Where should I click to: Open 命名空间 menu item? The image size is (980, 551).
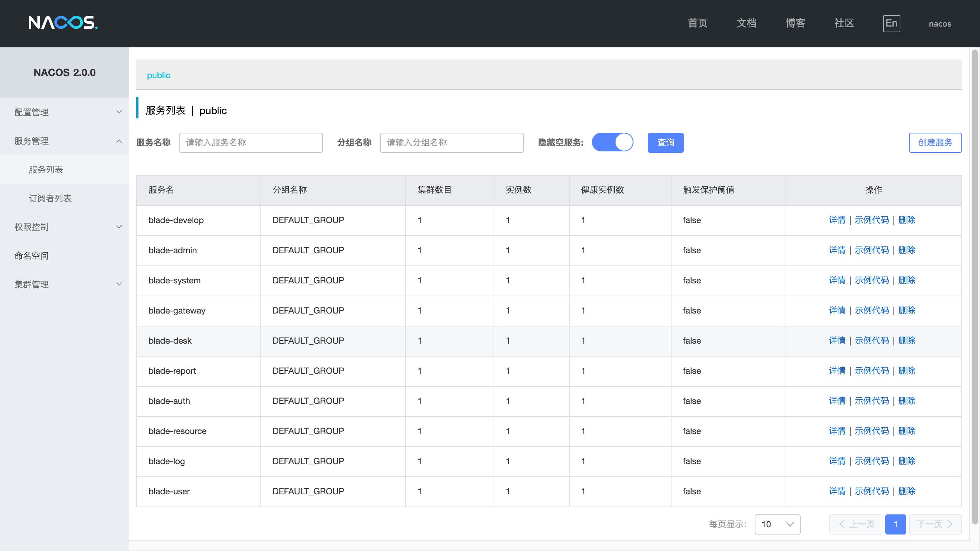(x=32, y=256)
